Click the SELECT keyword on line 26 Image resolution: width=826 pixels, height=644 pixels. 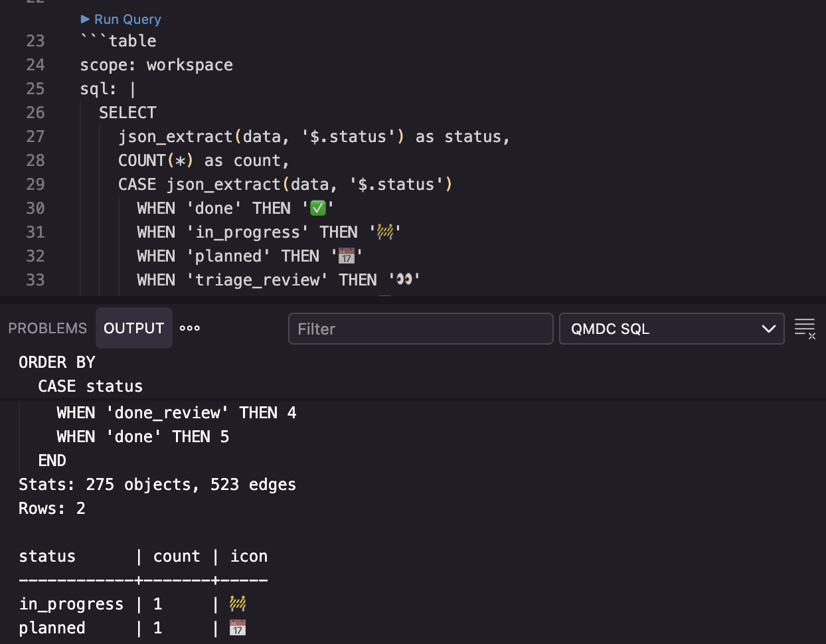point(127,113)
